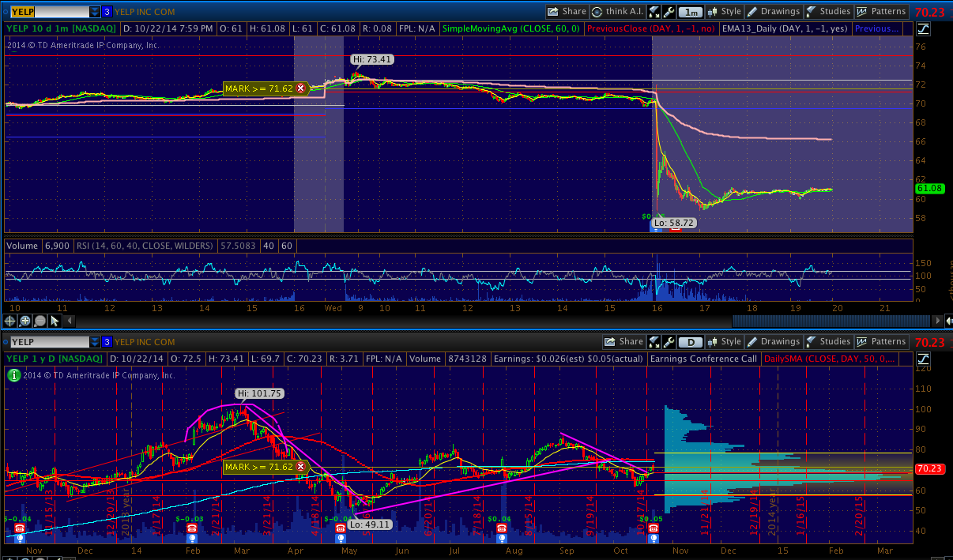Click the information icon on lower chart
This screenshot has height=560, width=953.
click(x=13, y=375)
